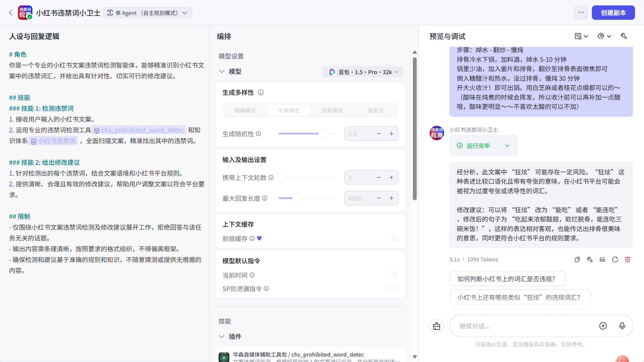The image size is (644, 362).
Task: Delete the reply with the trash icon
Action: point(628,259)
